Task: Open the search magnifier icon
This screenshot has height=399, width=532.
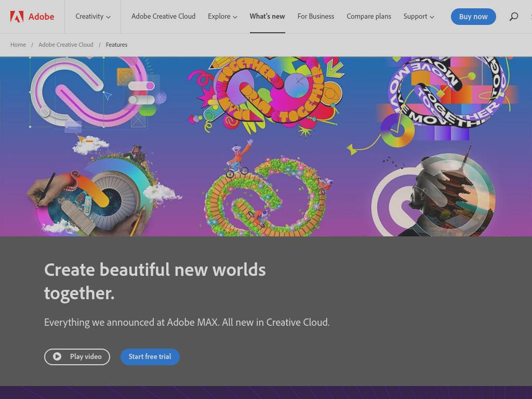Action: pos(514,16)
